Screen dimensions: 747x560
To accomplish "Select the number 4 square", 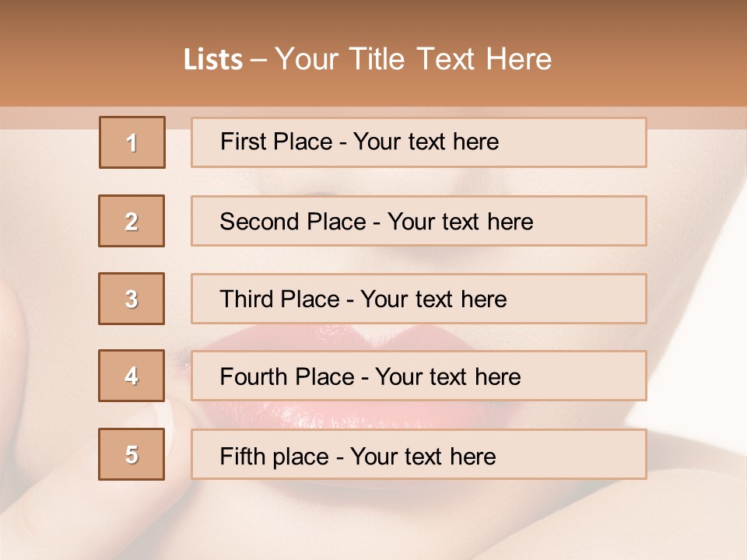I will (x=132, y=376).
